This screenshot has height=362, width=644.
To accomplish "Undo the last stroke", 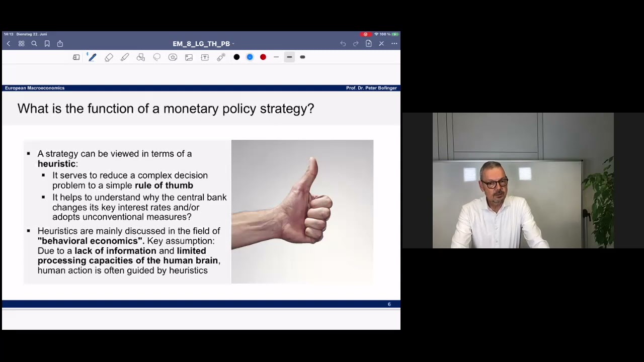I will [343, 44].
